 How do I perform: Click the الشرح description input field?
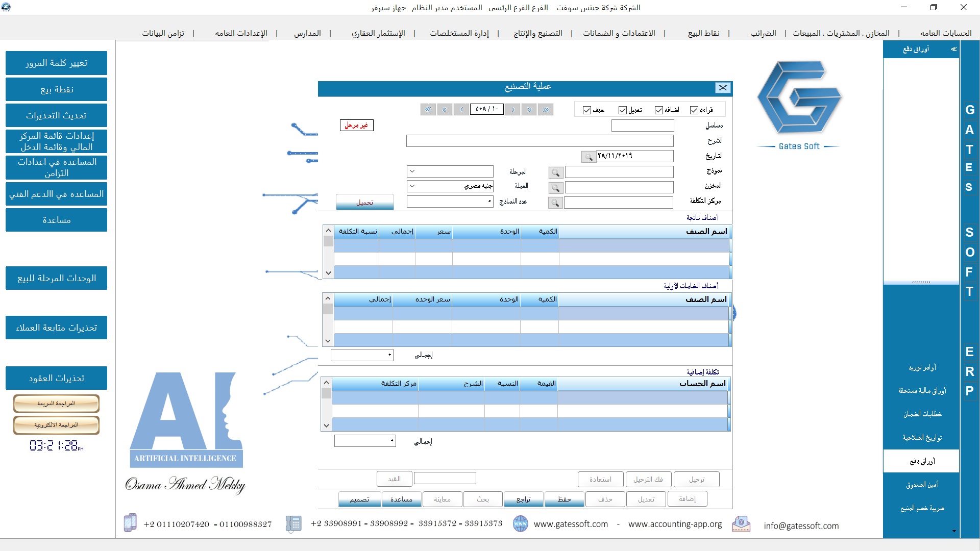click(x=540, y=141)
